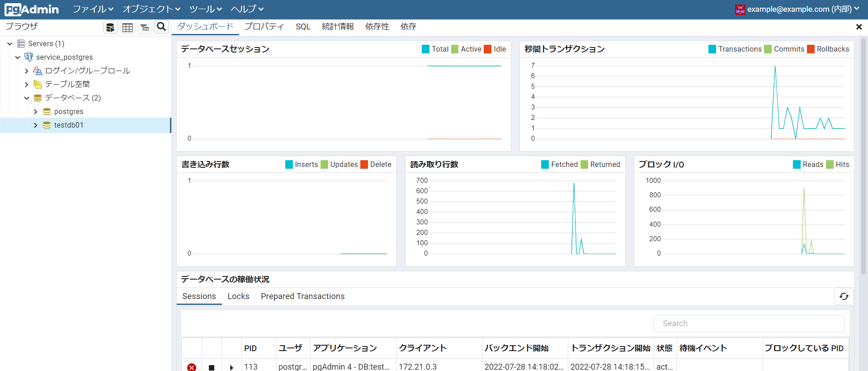
Task: Switch to the SQL tab
Action: [x=303, y=27]
